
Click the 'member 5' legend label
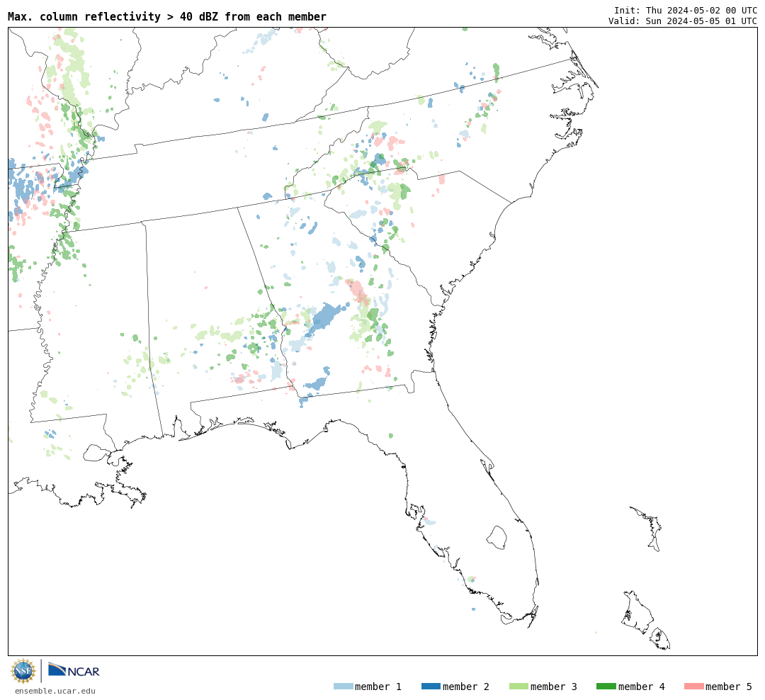(729, 687)
